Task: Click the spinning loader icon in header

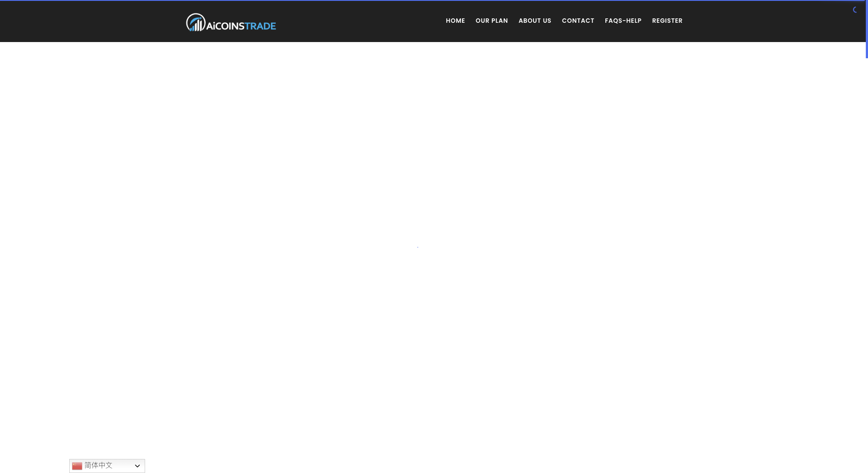Action: (x=855, y=10)
